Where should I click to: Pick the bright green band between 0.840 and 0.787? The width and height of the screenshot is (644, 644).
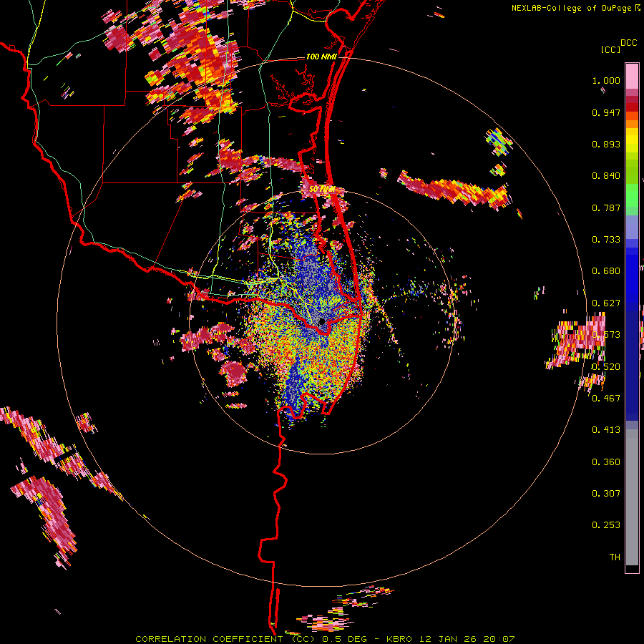[x=632, y=195]
